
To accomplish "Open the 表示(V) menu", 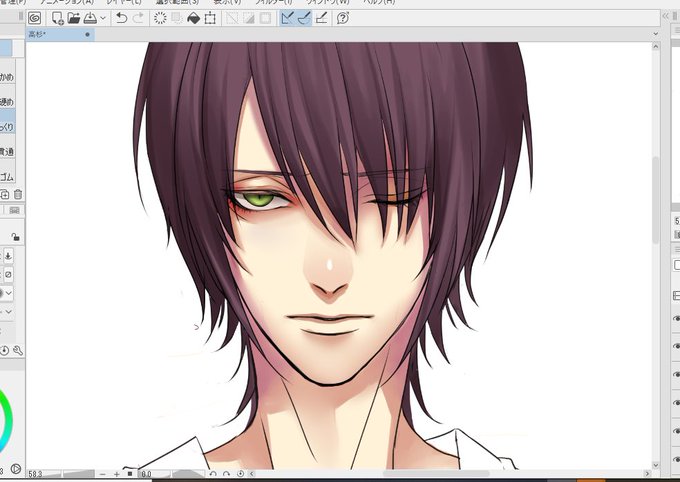I will click(227, 2).
